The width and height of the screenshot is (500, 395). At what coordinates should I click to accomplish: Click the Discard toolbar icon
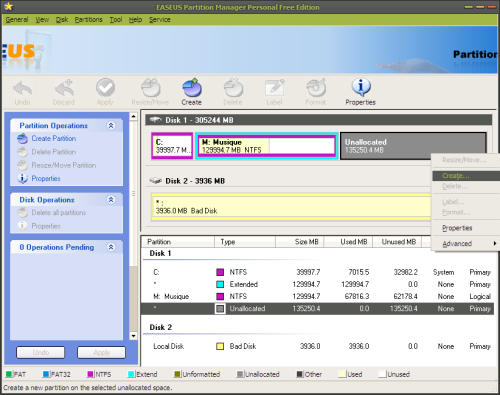coord(64,88)
